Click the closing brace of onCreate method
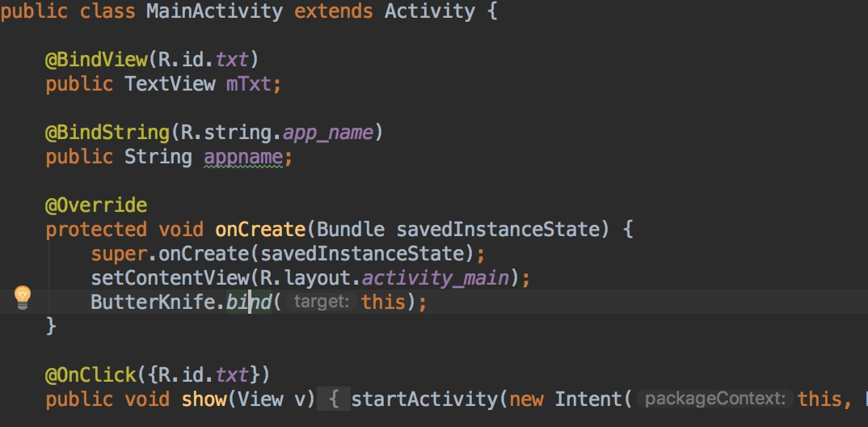868x427 pixels. [51, 326]
